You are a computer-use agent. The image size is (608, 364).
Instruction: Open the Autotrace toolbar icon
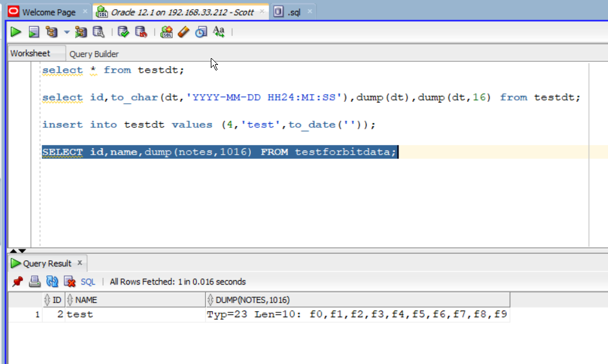(81, 32)
